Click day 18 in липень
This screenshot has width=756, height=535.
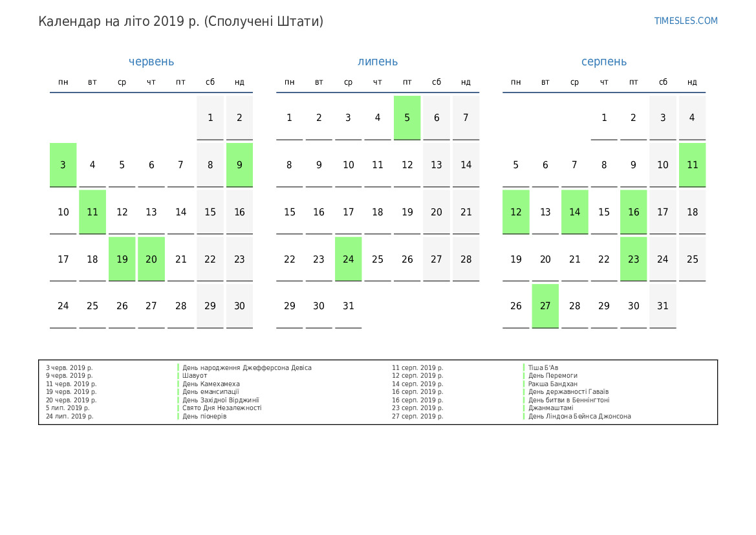coord(378,212)
